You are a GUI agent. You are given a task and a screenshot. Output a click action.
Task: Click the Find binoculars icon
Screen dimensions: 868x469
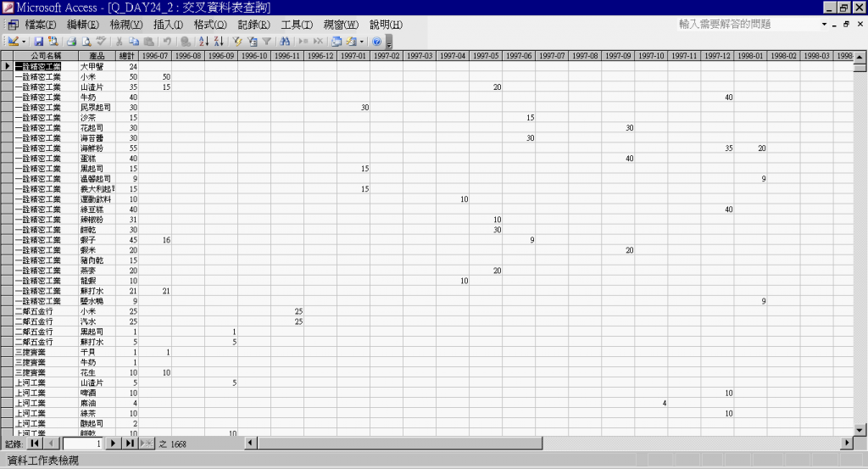[285, 42]
